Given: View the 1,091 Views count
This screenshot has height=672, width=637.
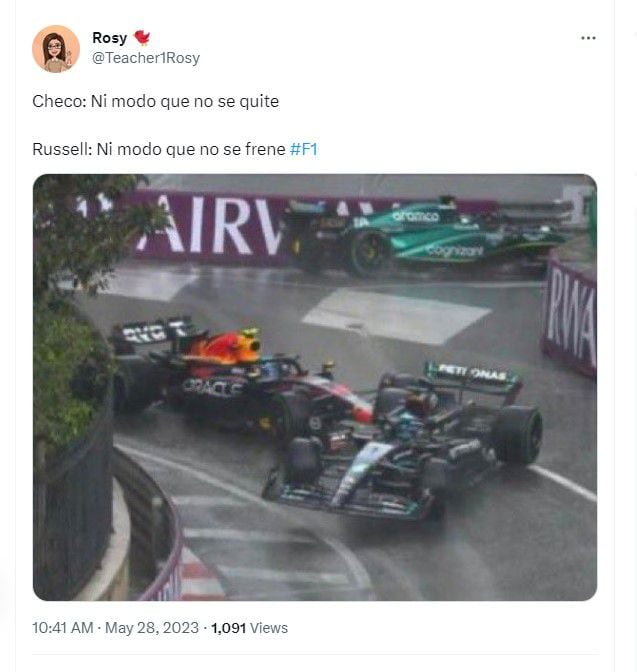Looking at the screenshot, I should 249,628.
